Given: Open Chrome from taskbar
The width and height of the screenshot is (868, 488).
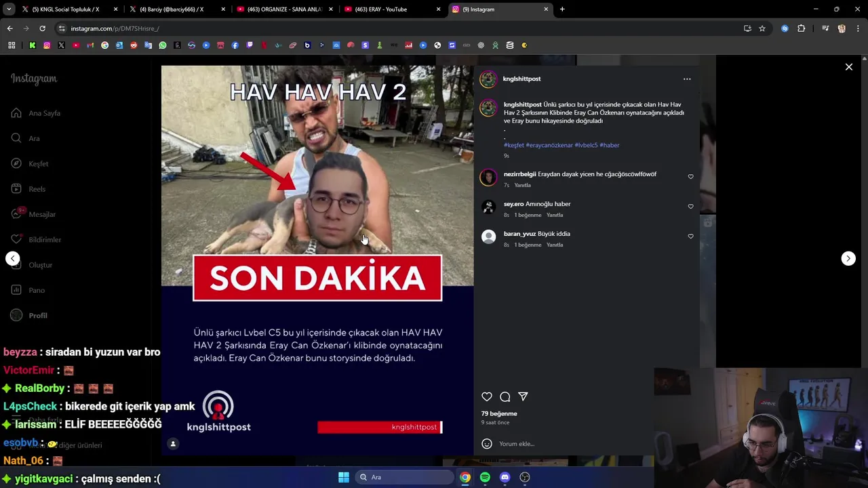Looking at the screenshot, I should pos(465,477).
